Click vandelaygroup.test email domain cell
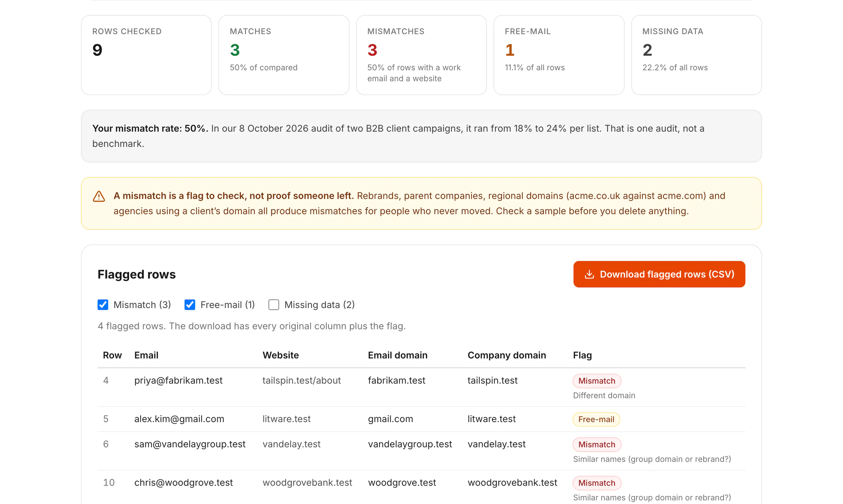 pos(410,444)
